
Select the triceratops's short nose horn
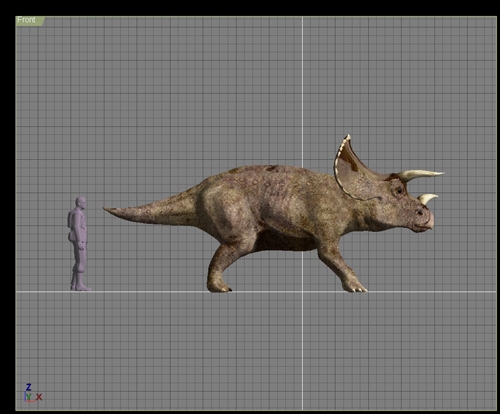pos(428,198)
